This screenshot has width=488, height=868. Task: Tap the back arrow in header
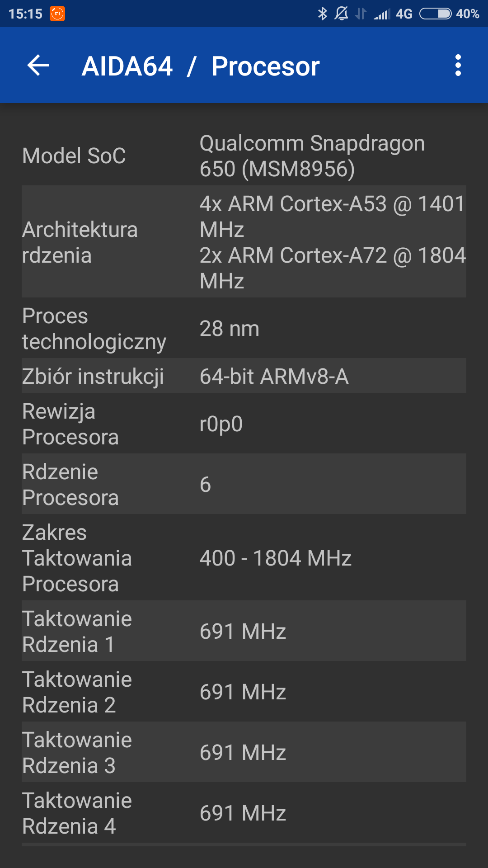click(x=38, y=66)
